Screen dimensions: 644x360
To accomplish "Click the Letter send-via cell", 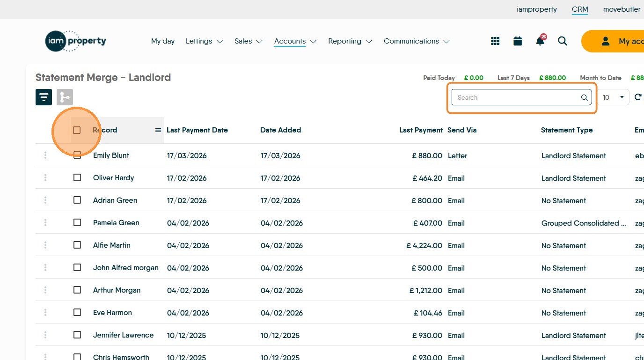I will (x=458, y=155).
